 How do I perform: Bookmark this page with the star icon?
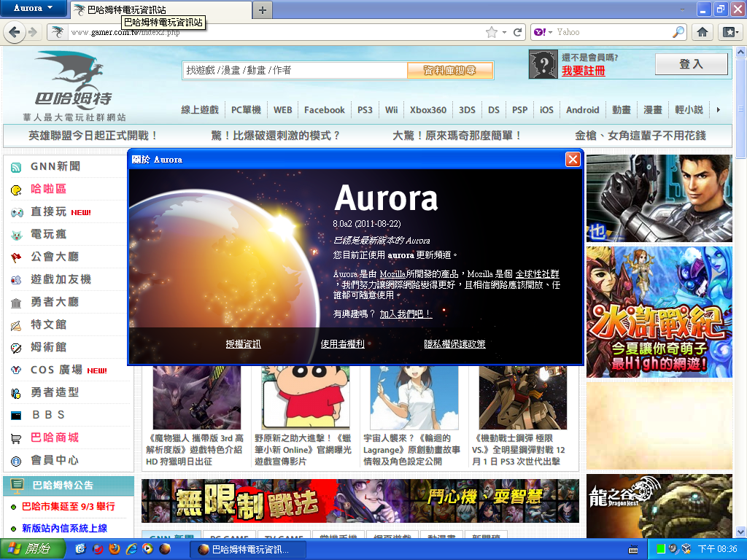pos(492,32)
